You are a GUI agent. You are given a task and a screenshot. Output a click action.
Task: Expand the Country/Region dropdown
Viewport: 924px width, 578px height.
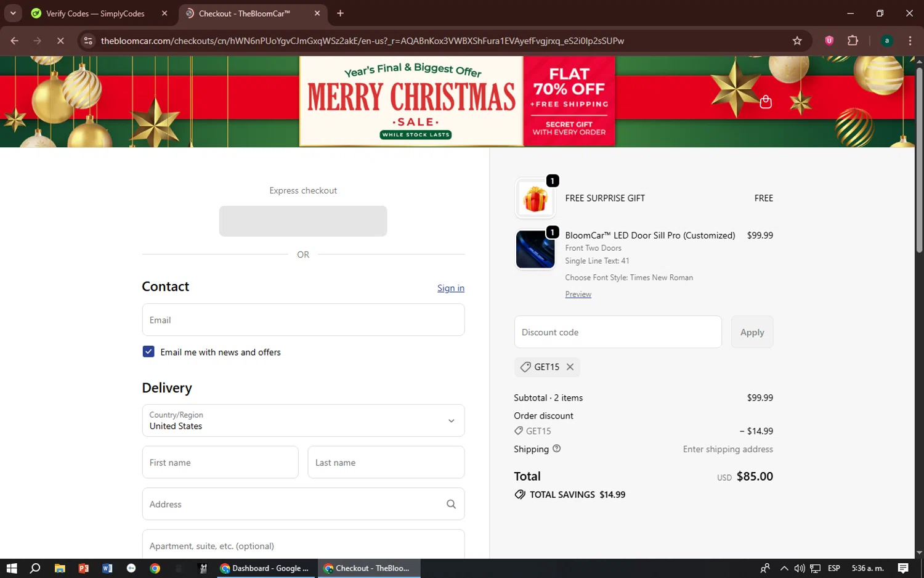pos(303,420)
